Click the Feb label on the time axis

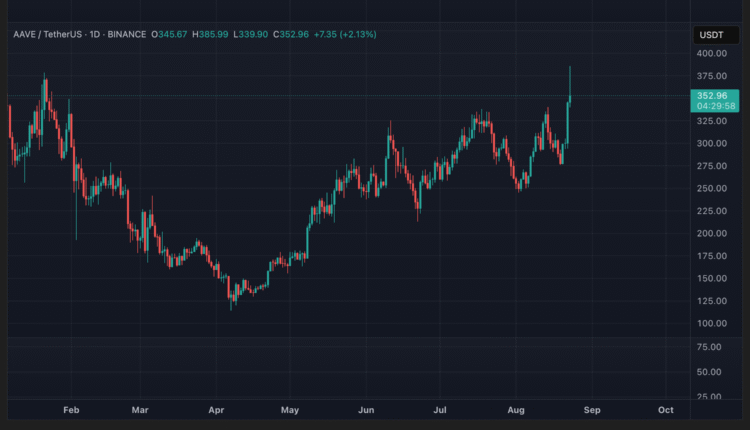71,410
